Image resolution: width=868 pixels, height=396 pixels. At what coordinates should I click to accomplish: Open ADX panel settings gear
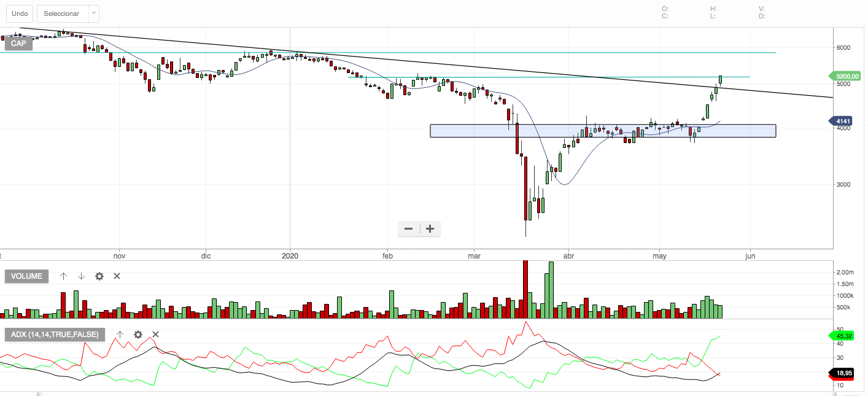click(138, 335)
